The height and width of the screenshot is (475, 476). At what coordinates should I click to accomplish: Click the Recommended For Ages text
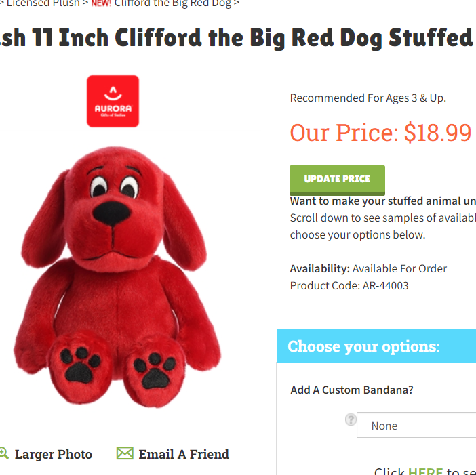coord(368,98)
